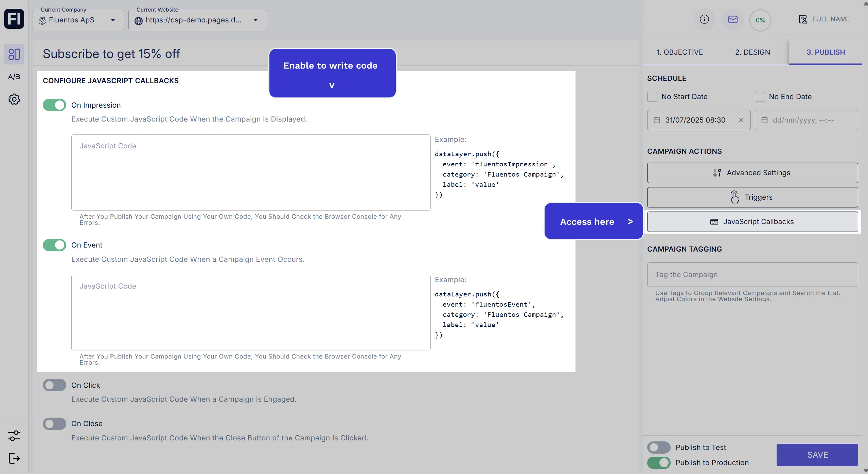The height and width of the screenshot is (474, 868).
Task: Click the campaign title Subscribe to get 15% off
Action: 111,54
